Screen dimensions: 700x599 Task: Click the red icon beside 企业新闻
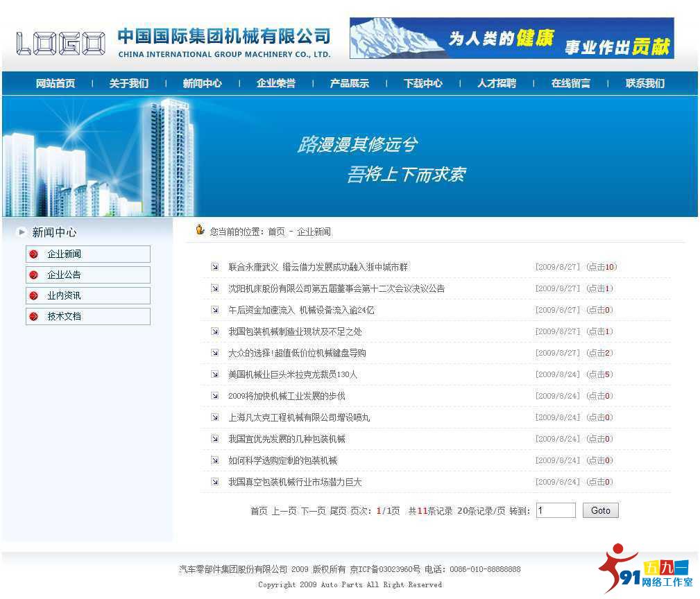point(33,254)
